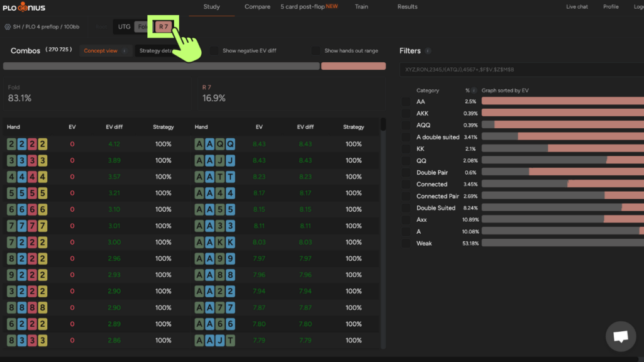This screenshot has height=362, width=644.
Task: Select the Fold 83.1% summary card
Action: [x=97, y=94]
